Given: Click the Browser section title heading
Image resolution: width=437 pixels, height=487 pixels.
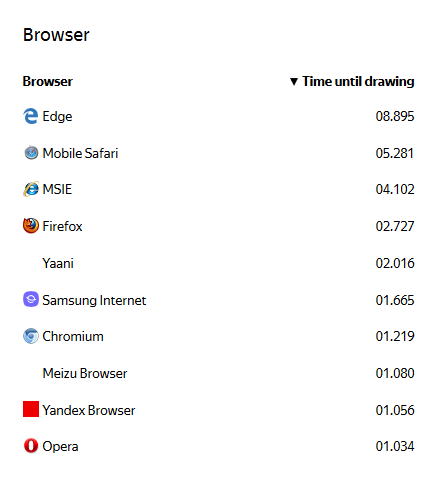Looking at the screenshot, I should pos(56,35).
